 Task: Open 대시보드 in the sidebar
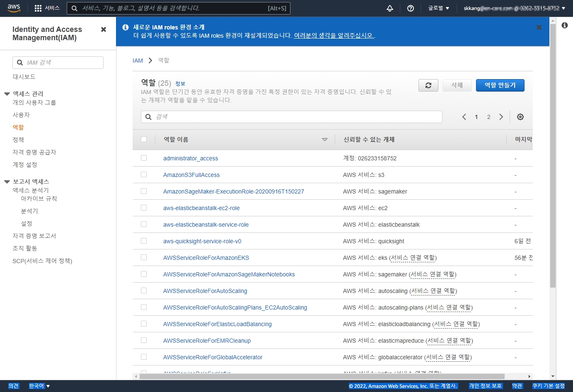24,77
